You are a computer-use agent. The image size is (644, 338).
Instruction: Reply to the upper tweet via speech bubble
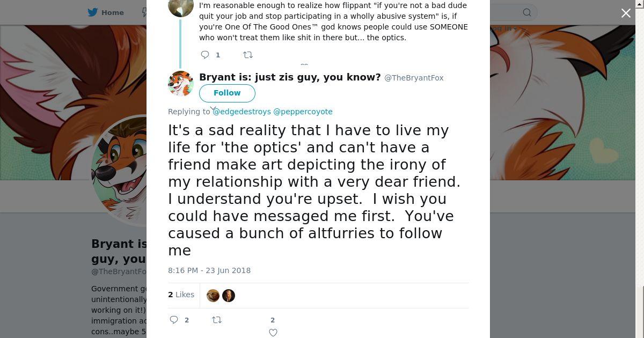point(205,55)
